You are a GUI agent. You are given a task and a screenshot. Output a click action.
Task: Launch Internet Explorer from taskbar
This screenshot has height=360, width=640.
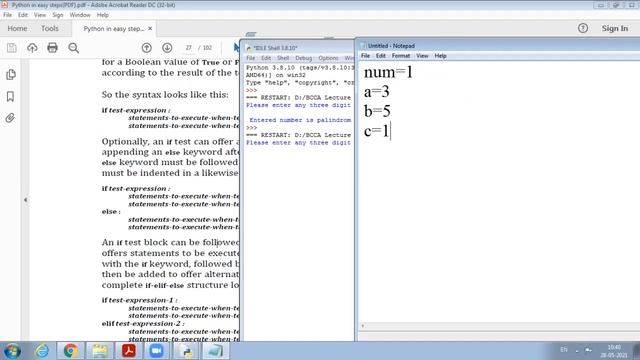(42, 351)
